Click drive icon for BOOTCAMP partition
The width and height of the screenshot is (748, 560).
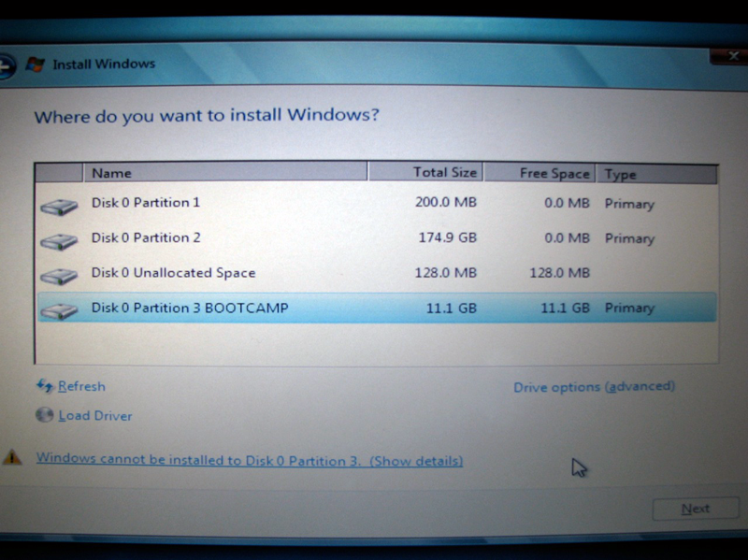coord(59,311)
